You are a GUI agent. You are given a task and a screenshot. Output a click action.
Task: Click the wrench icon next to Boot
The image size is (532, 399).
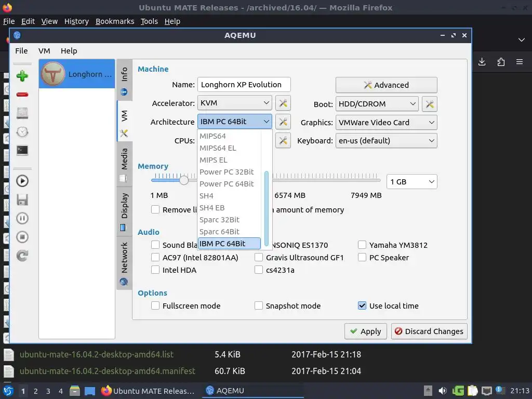(x=430, y=104)
